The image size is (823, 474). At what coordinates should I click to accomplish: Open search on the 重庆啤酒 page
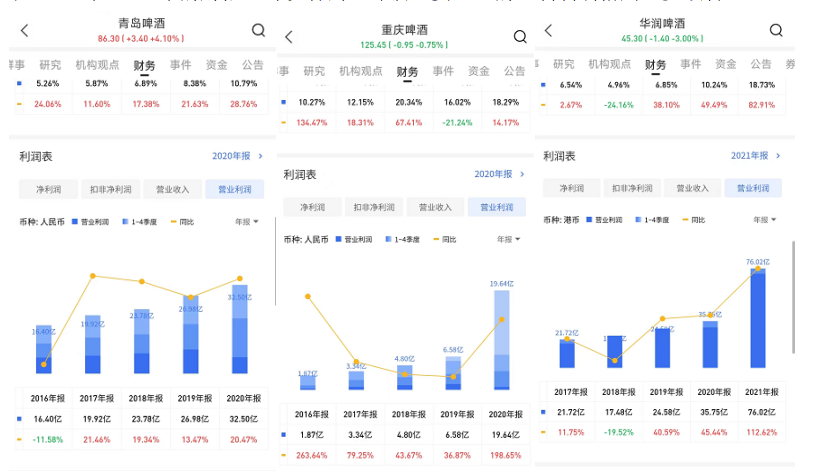coord(520,36)
